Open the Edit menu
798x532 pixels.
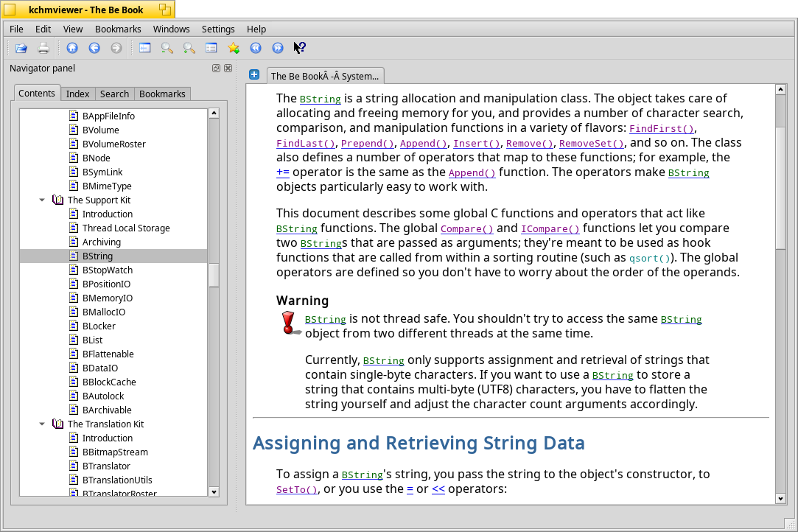click(x=43, y=29)
